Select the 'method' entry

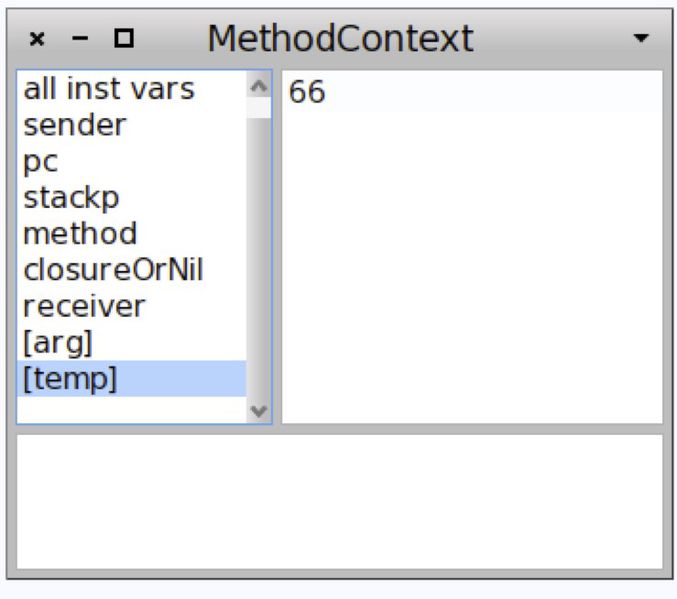[x=80, y=234]
